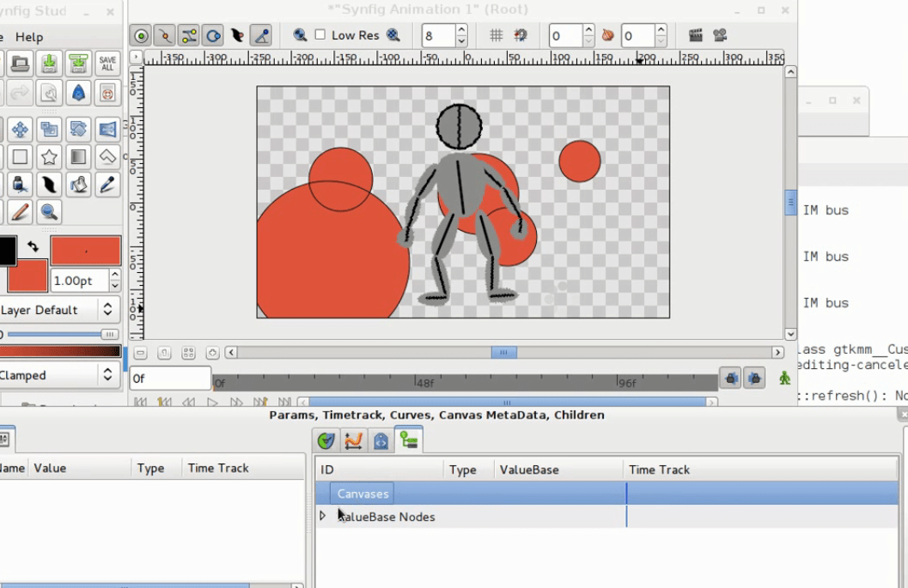908x588 pixels.
Task: Select the Star tool
Action: (49, 156)
